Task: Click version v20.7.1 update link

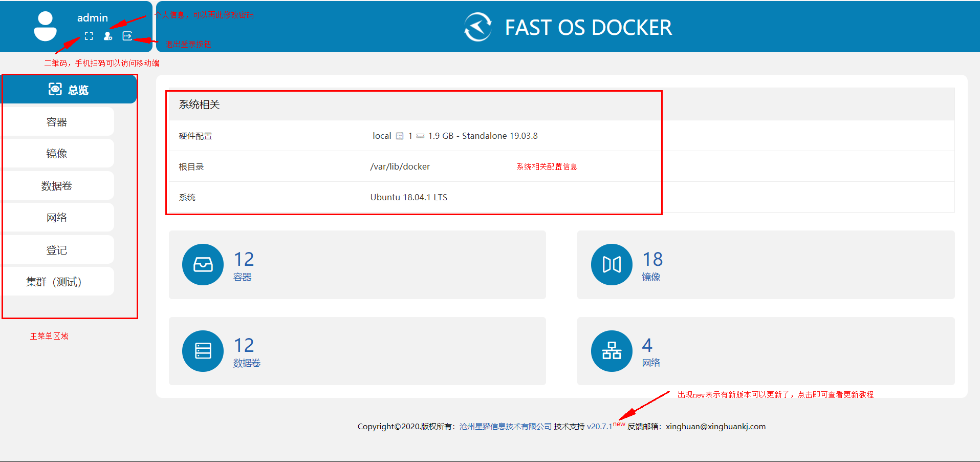Action: [600, 427]
